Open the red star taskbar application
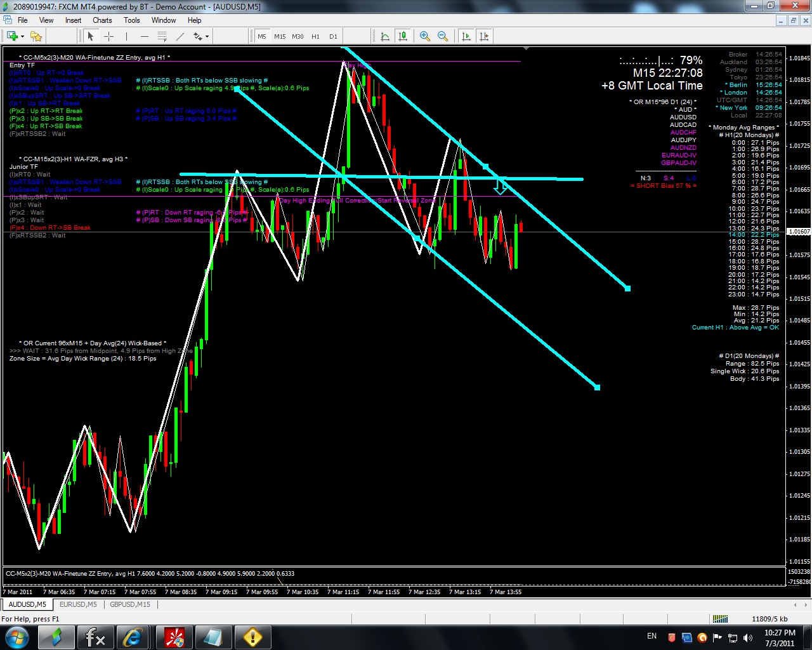 click(174, 637)
